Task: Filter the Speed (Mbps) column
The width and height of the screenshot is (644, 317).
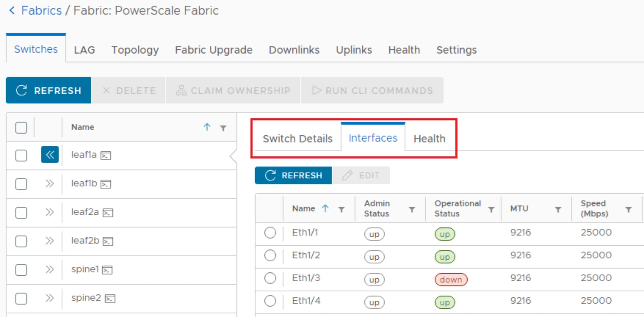Action: 628,210
